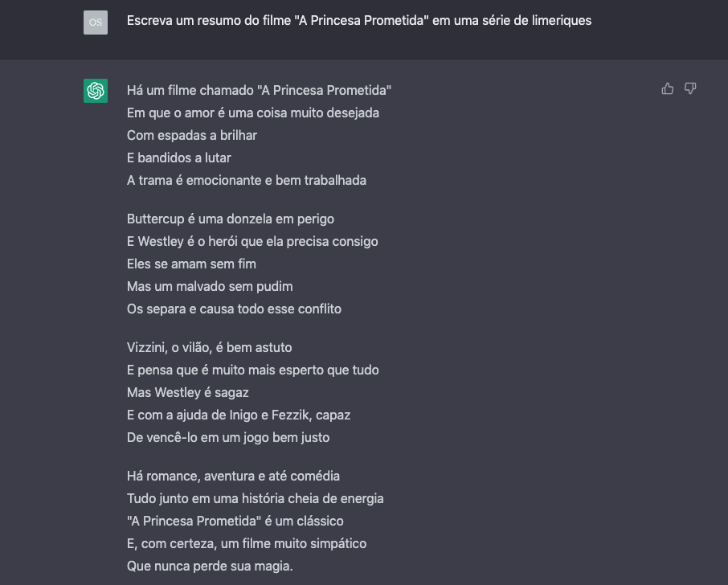Click the line "Há um filme chamado"
The image size is (728, 585).
pos(259,91)
